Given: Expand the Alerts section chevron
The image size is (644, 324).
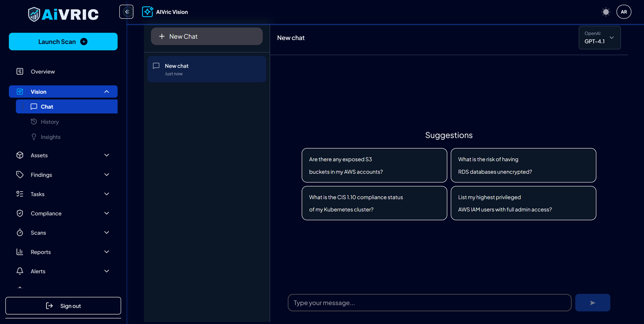Looking at the screenshot, I should click(107, 271).
